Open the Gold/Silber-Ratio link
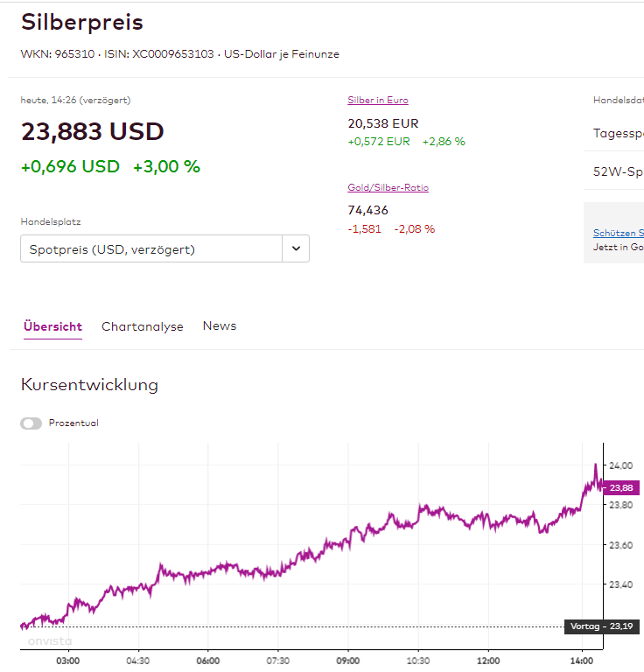This screenshot has height=672, width=644. click(388, 187)
